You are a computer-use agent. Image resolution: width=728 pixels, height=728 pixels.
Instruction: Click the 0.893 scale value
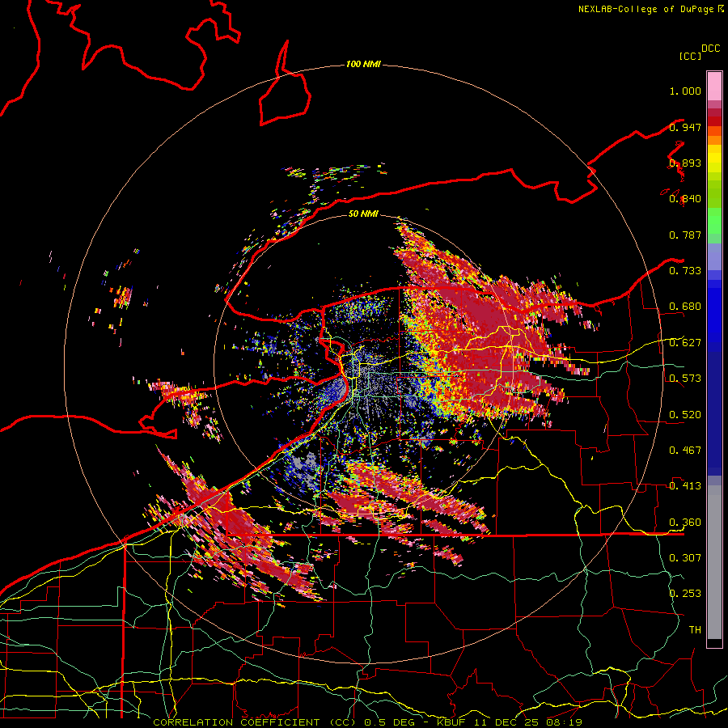tap(685, 163)
